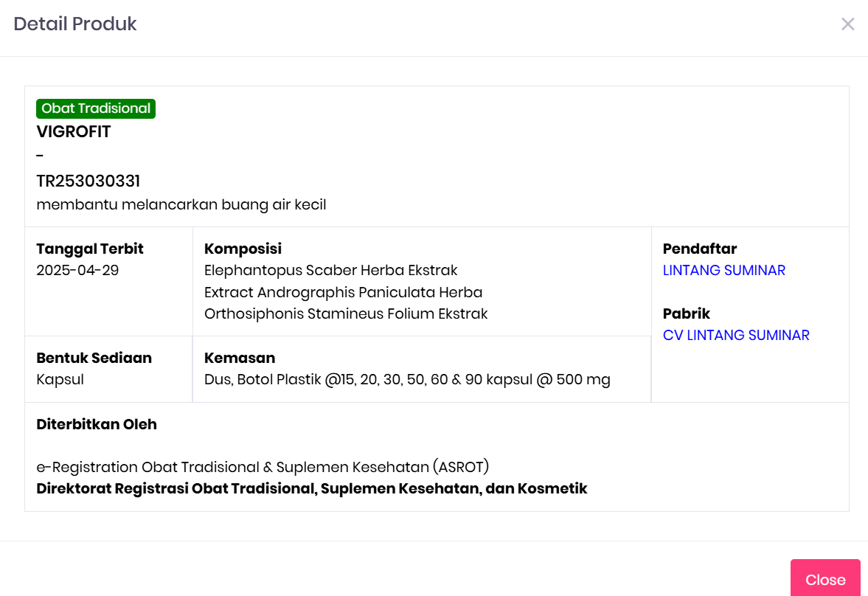Open the CV LINTANG SUMINAR factory link
The image size is (868, 596).
[x=736, y=336]
